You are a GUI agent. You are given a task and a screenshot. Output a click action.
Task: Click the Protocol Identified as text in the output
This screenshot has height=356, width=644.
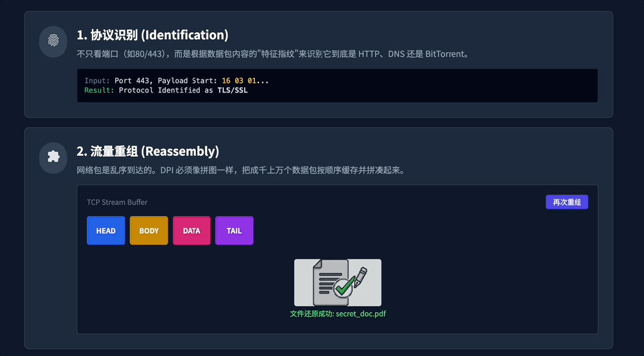(x=167, y=91)
